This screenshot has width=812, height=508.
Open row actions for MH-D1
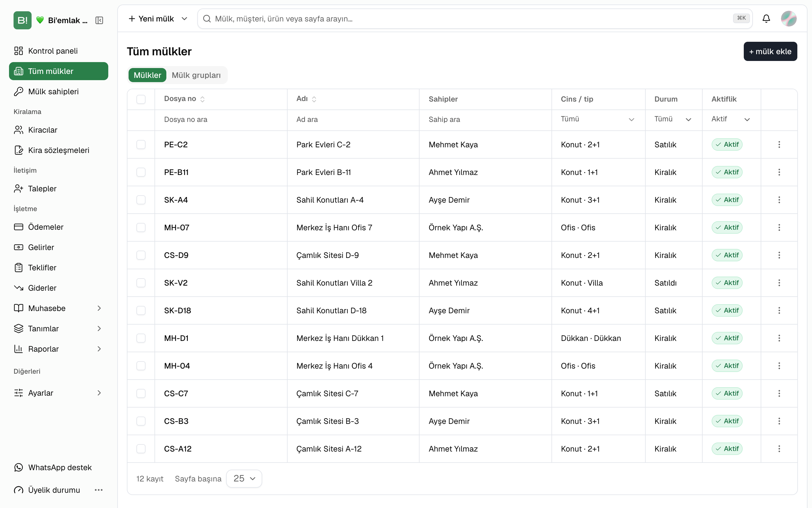tap(779, 338)
